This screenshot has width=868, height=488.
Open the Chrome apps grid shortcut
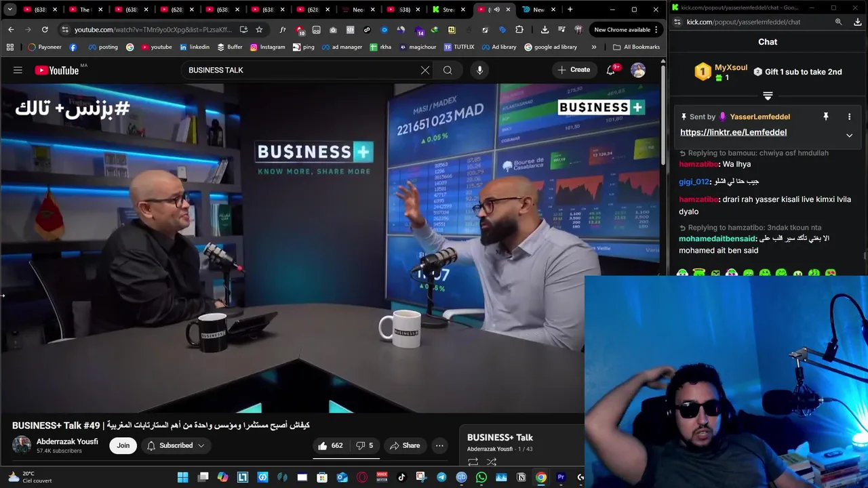pyautogui.click(x=10, y=47)
